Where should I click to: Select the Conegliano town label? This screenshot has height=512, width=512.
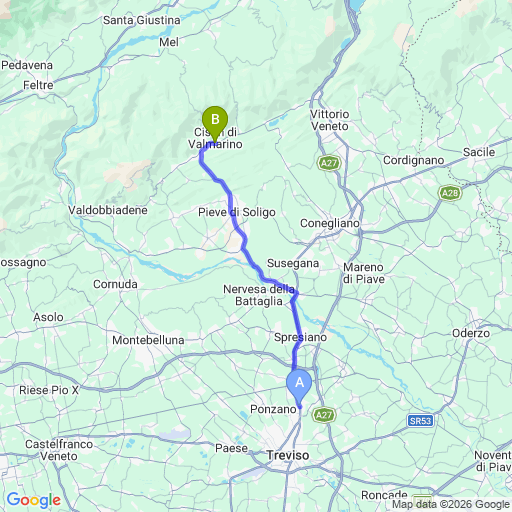[x=330, y=223]
